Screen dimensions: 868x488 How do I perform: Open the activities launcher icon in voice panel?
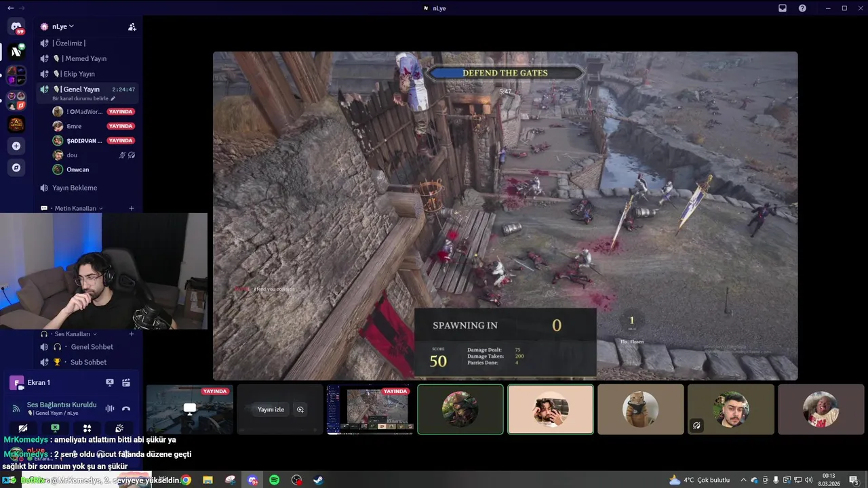87,428
